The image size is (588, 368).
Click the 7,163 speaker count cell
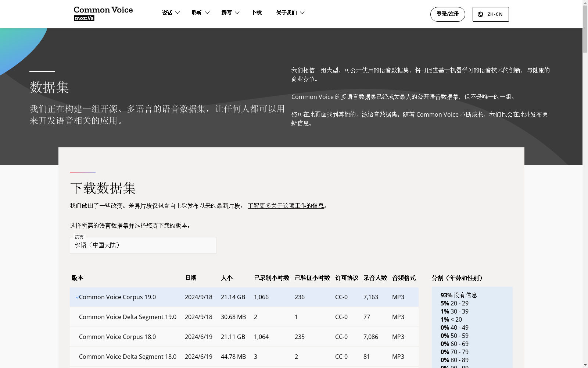(x=371, y=297)
